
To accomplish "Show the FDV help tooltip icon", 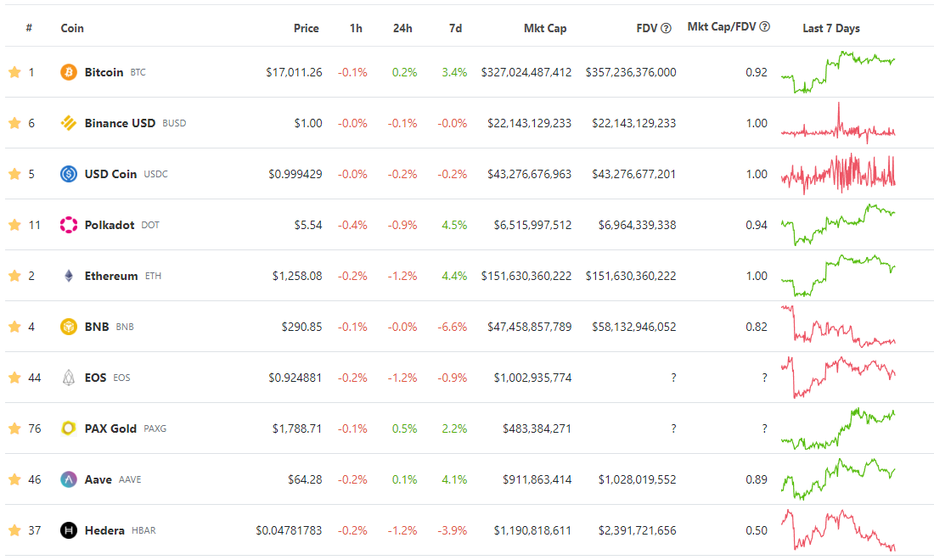I will click(666, 28).
